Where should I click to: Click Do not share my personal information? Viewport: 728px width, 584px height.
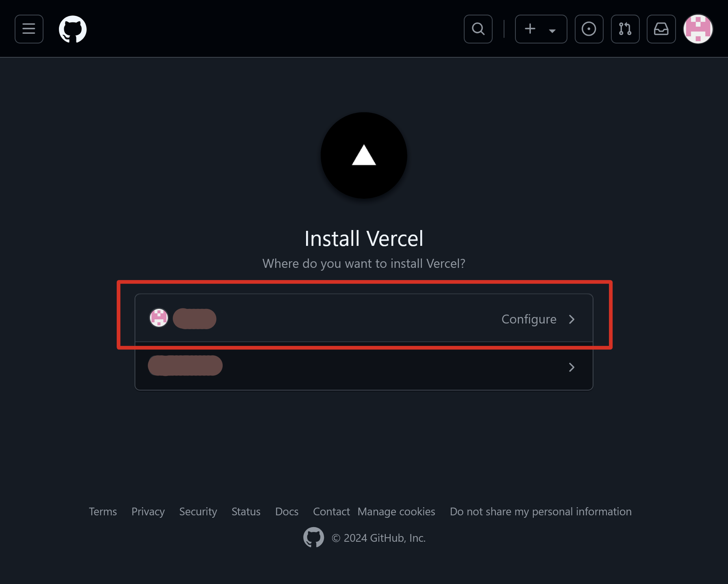click(x=541, y=512)
